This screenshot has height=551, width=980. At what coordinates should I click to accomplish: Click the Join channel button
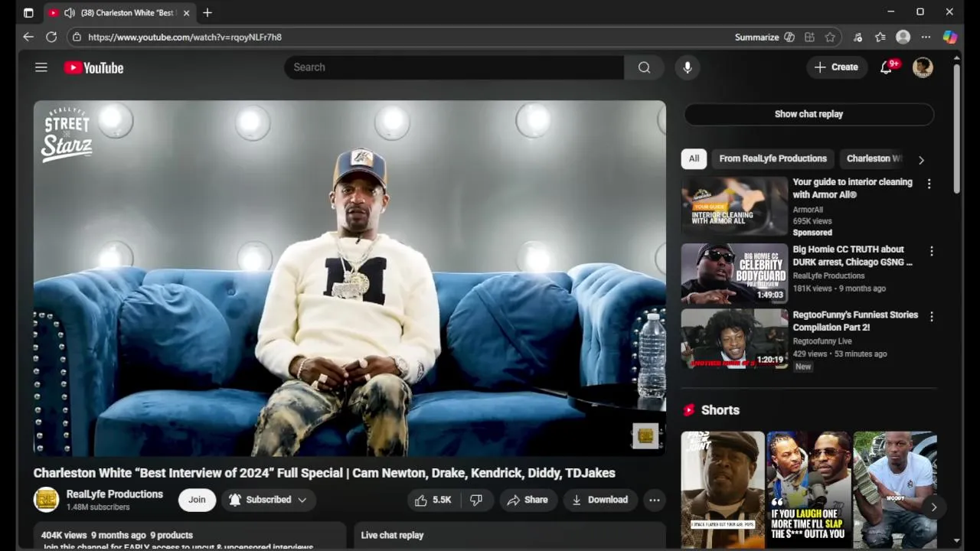(197, 500)
